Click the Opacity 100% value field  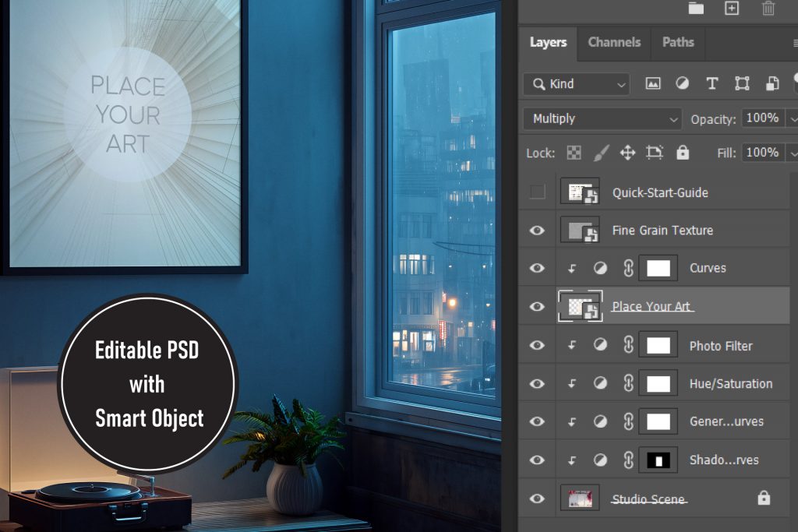click(763, 118)
